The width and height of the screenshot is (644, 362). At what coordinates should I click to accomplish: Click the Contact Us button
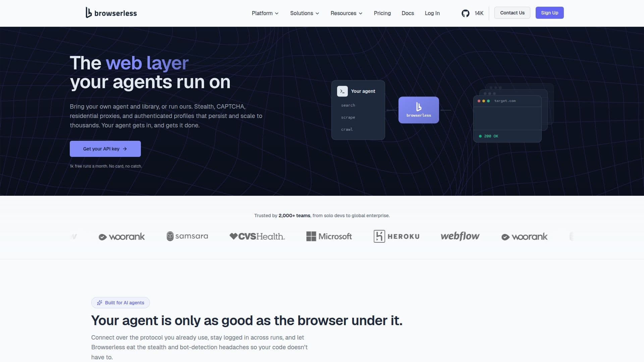512,13
